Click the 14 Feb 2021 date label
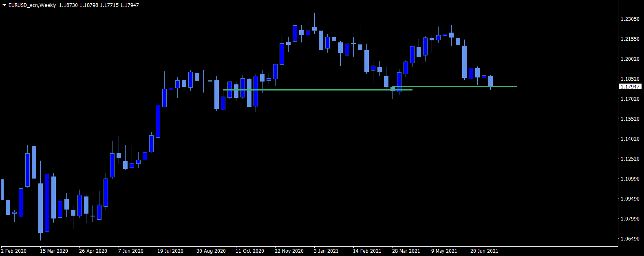 (x=367, y=251)
